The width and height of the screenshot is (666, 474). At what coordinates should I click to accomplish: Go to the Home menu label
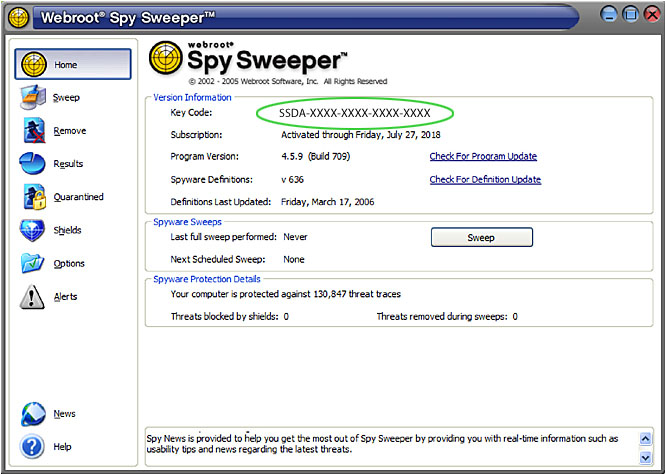coord(65,65)
